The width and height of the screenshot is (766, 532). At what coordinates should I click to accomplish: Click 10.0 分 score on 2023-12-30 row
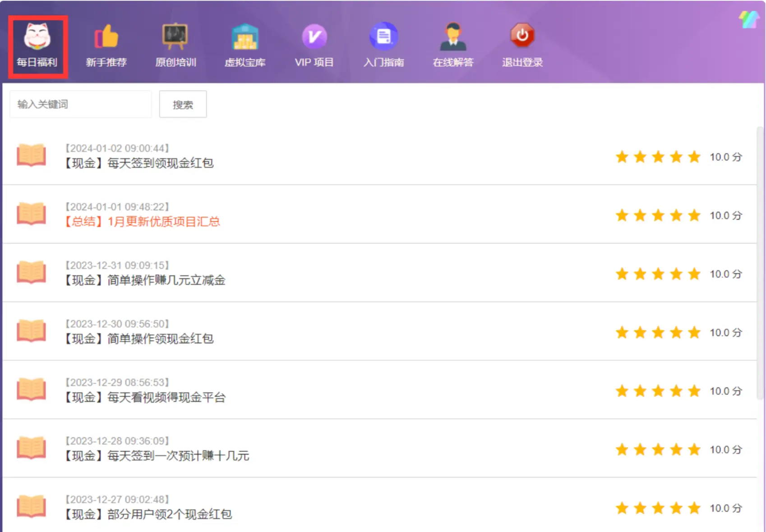point(726,333)
